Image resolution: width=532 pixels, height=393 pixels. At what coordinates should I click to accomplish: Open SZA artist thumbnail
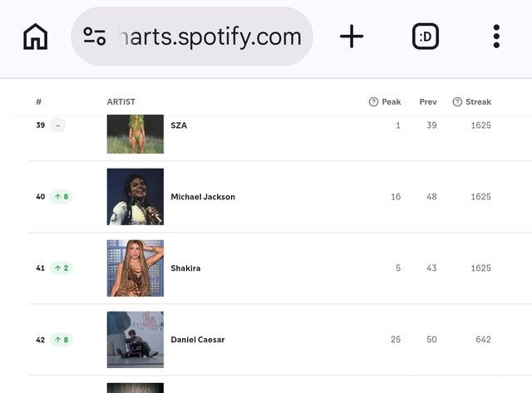[135, 134]
